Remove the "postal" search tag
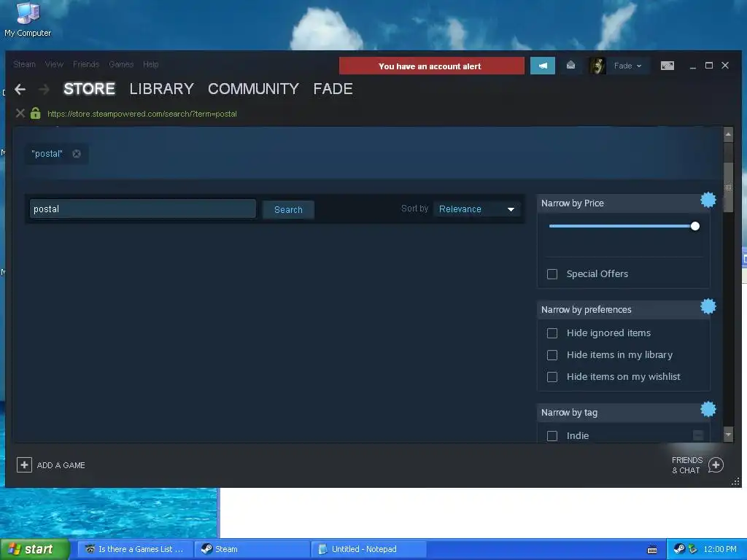This screenshot has width=747, height=560. click(x=76, y=154)
